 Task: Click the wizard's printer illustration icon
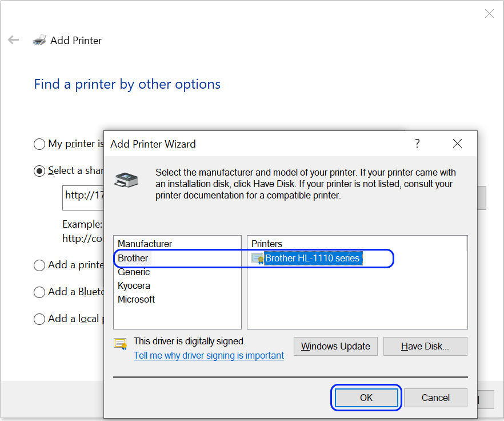pyautogui.click(x=126, y=180)
